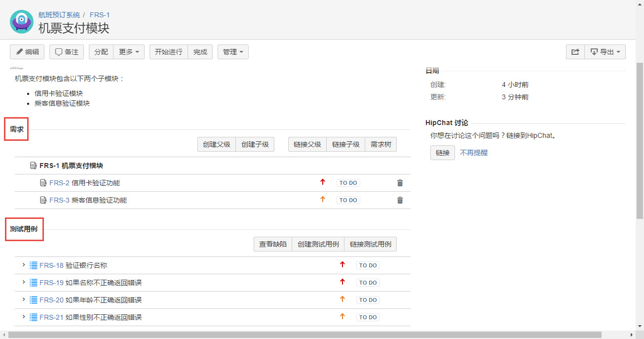Click FRS-20 orange priority arrow
This screenshot has width=644, height=339.
coord(342,299)
